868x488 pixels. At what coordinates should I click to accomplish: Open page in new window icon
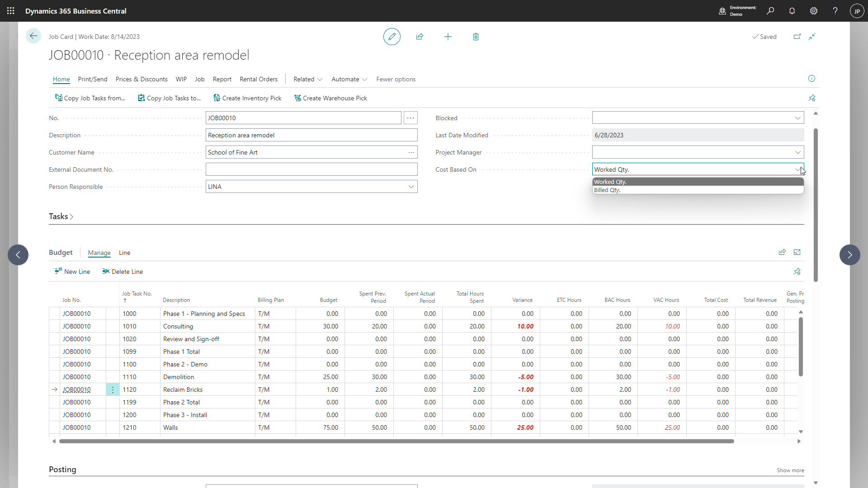coord(797,37)
